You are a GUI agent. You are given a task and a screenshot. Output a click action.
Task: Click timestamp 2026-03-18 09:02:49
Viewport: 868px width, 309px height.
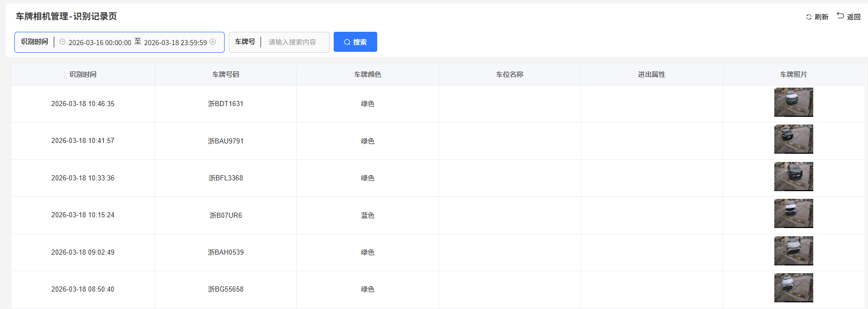[x=83, y=252]
